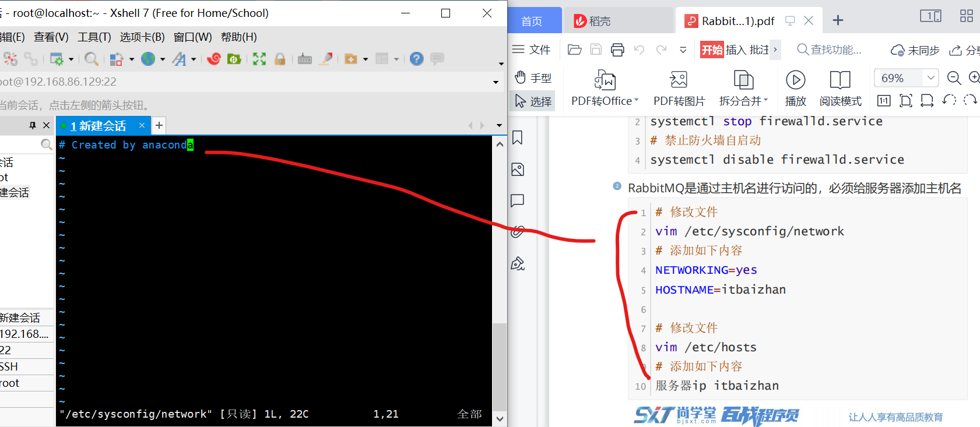The height and width of the screenshot is (427, 980).
Task: Open the thumbnail panel in WPS sidebar
Action: click(x=518, y=170)
